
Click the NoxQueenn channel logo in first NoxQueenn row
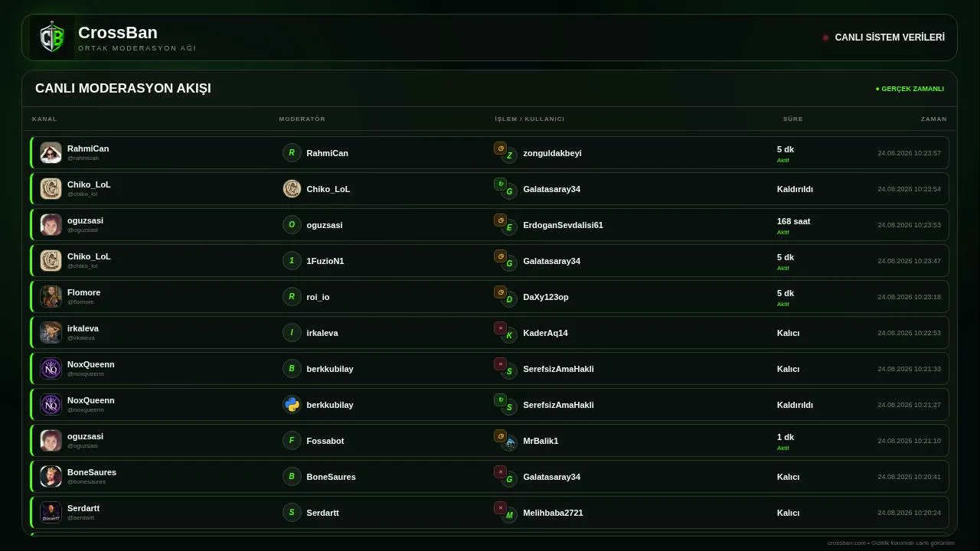(51, 368)
